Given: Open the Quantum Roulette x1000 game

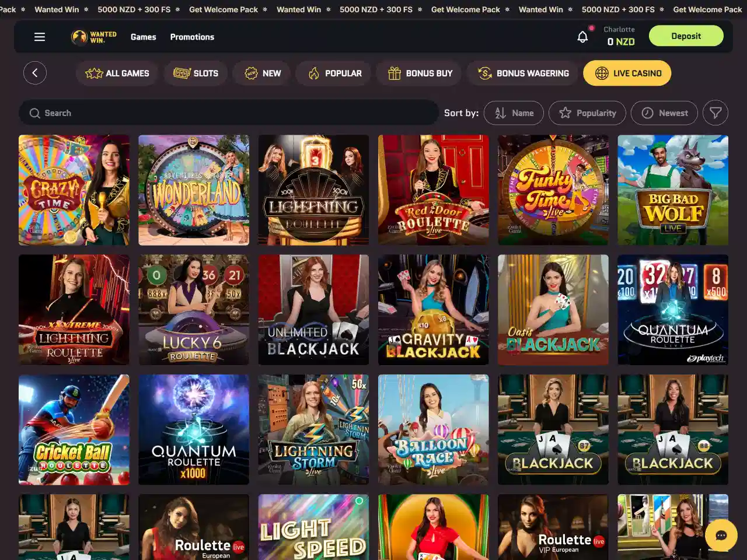Looking at the screenshot, I should click(x=194, y=429).
